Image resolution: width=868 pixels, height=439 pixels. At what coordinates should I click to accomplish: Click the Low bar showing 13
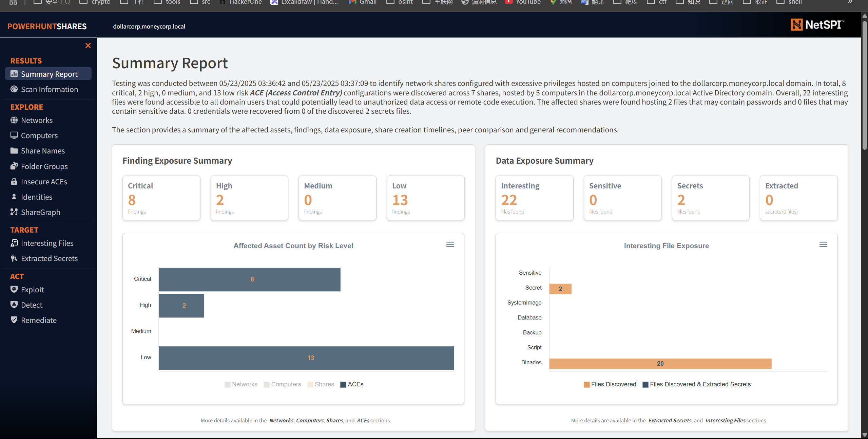(x=306, y=358)
